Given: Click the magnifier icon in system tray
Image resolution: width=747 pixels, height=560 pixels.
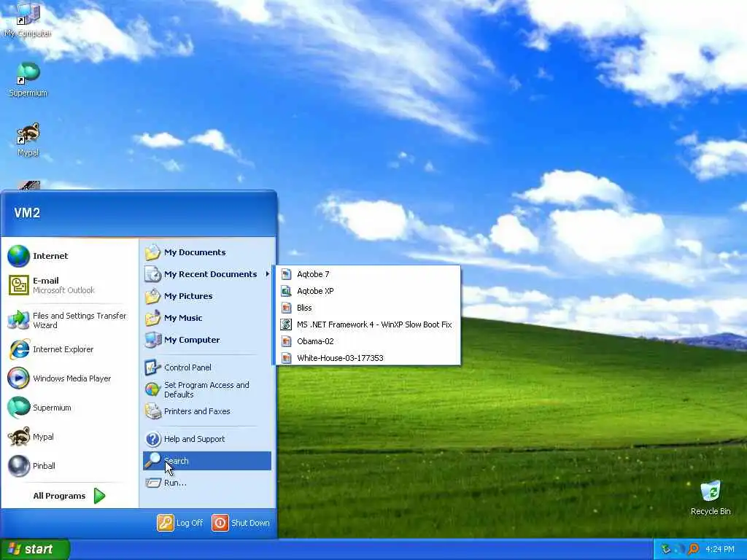Looking at the screenshot, I should coord(694,549).
